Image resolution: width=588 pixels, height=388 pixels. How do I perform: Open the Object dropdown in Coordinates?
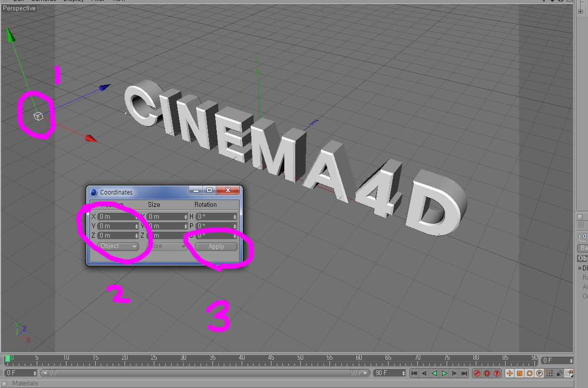pos(118,246)
